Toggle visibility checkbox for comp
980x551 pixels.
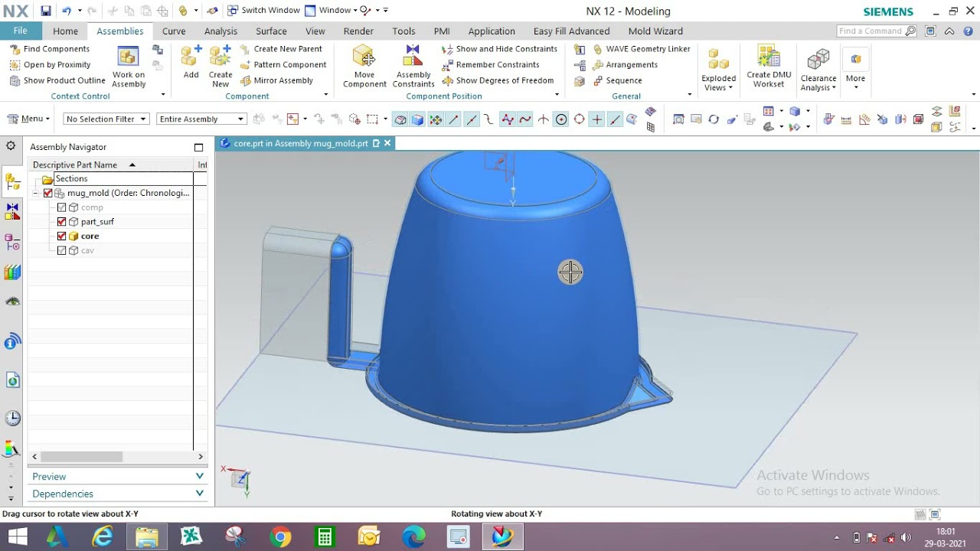click(x=62, y=207)
